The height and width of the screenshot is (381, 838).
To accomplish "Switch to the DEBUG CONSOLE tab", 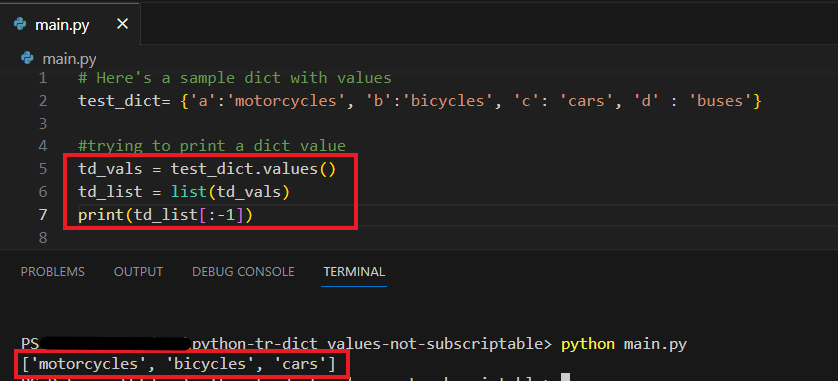I will coord(243,271).
